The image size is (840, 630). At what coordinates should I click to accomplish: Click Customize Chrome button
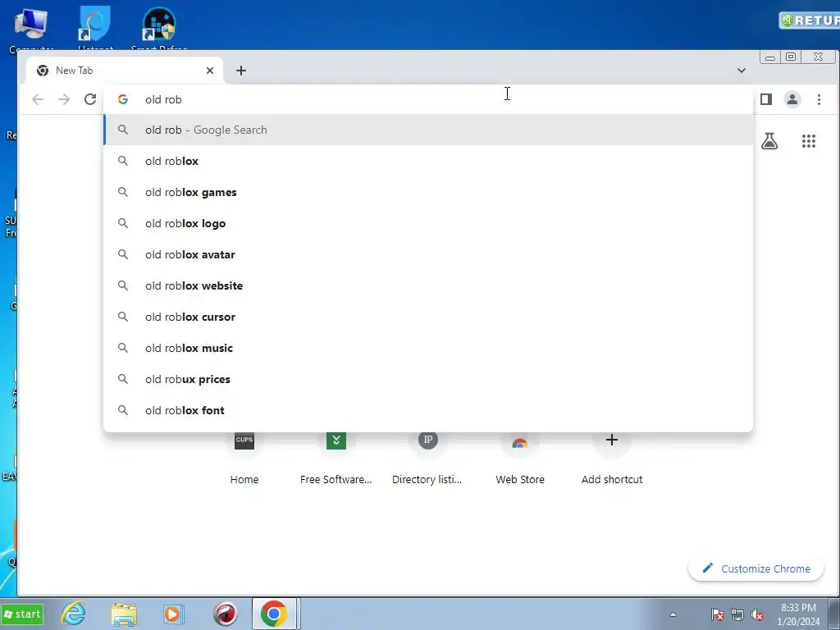tap(756, 568)
